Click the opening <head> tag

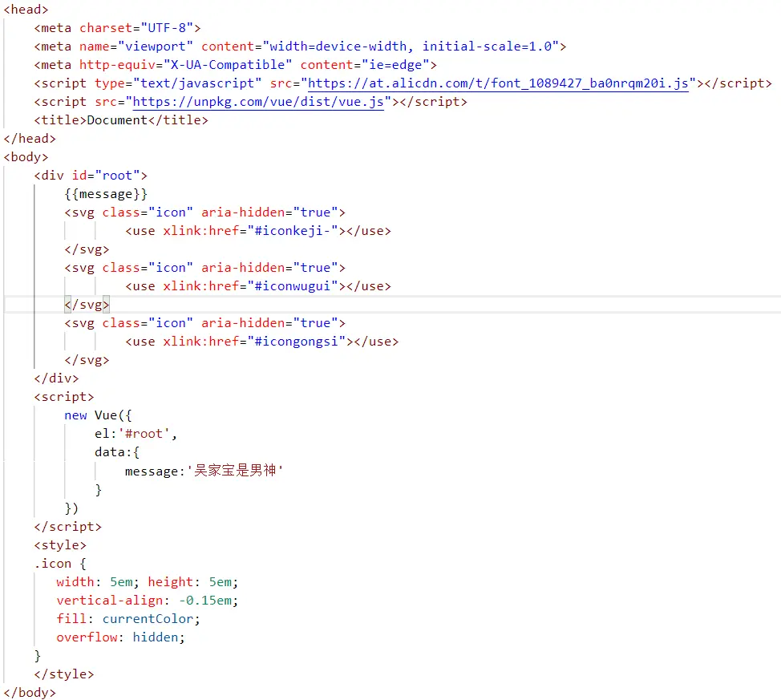(x=26, y=10)
